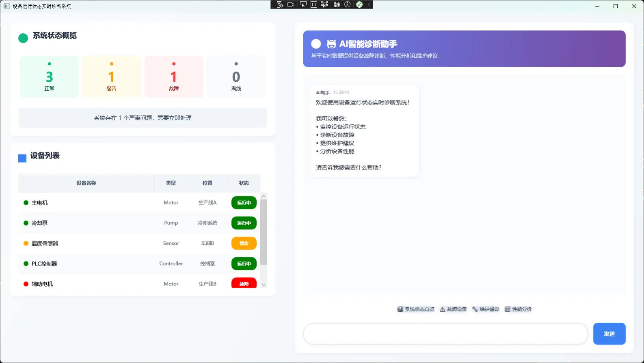Open the 性能分析 chart quick action

pos(518,309)
